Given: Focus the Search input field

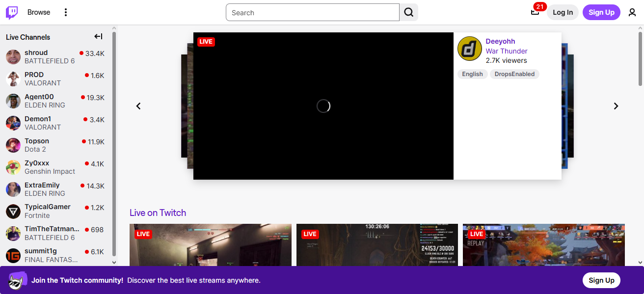Looking at the screenshot, I should point(313,13).
